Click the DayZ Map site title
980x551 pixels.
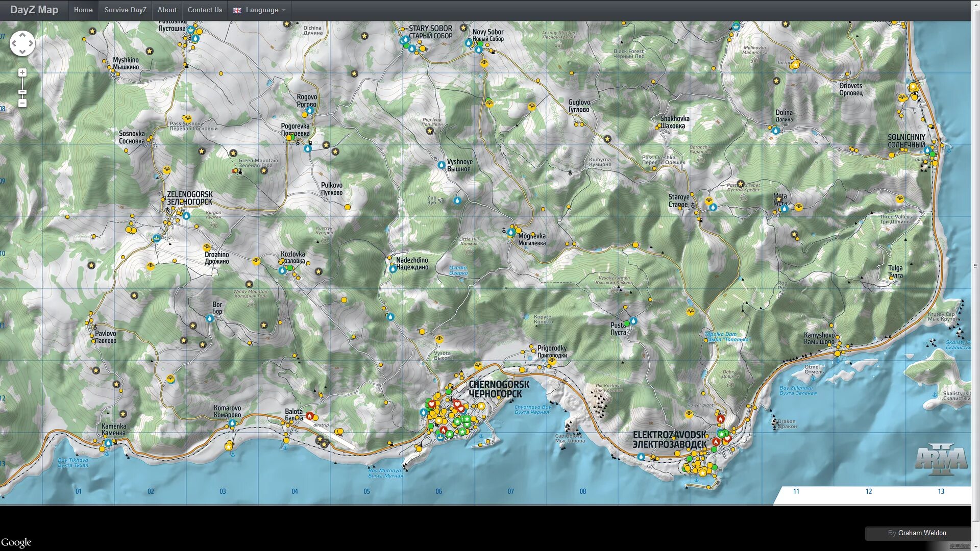point(34,10)
